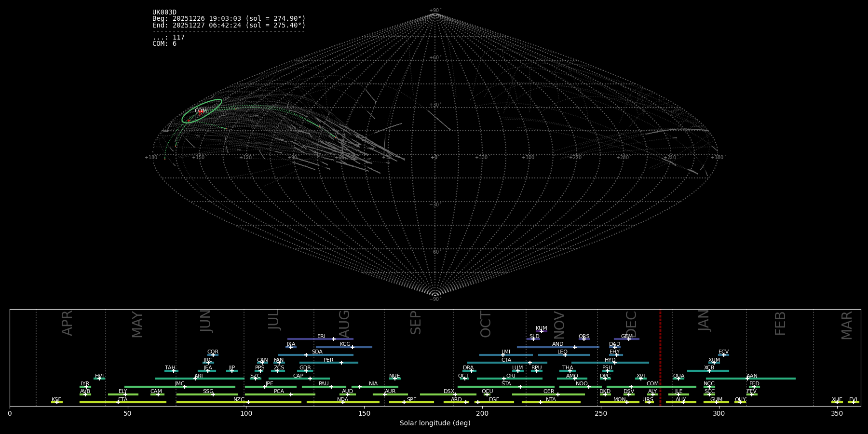
Task: Click the AUG month label
Action: click(344, 324)
